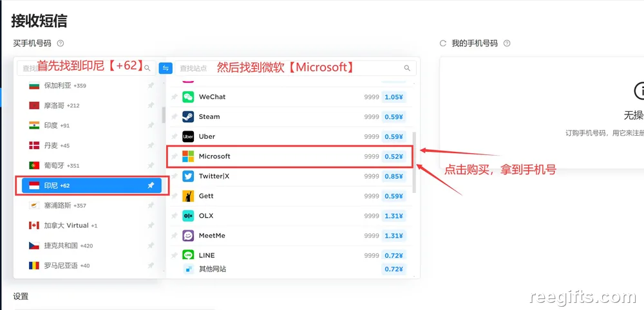644x310 pixels.
Task: Click the country list scrollbar thumb
Action: tap(164, 115)
